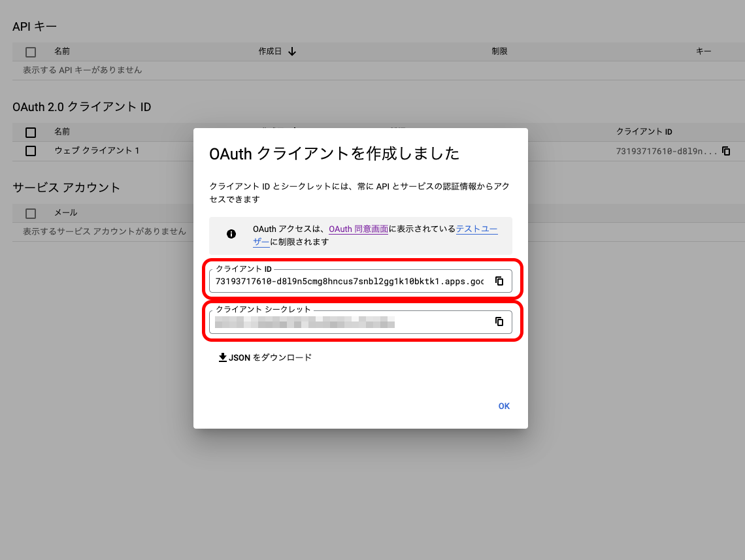Click the JSON download icon

(x=223, y=357)
